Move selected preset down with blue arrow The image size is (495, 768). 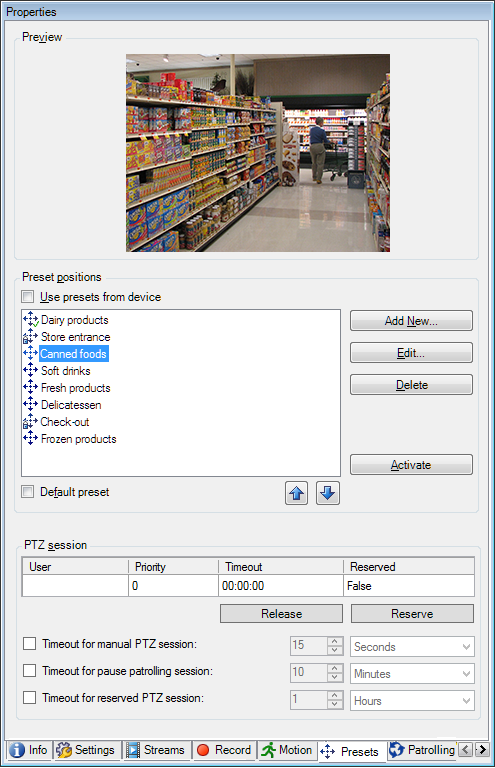click(328, 493)
